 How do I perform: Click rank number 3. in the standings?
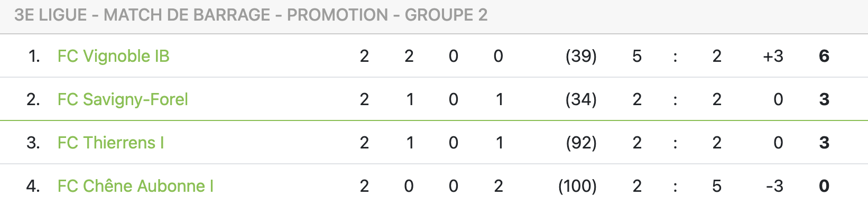coord(33,143)
